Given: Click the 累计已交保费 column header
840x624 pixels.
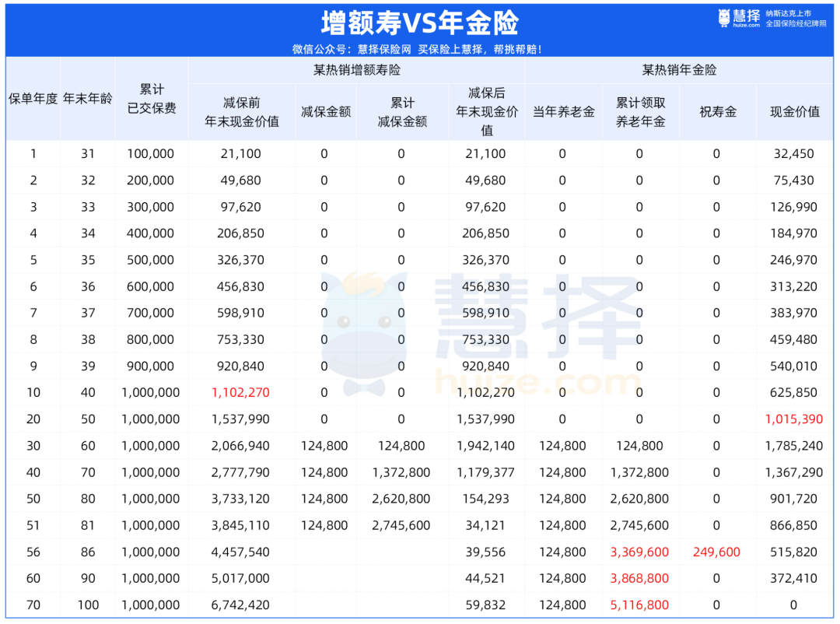Looking at the screenshot, I should (x=152, y=99).
